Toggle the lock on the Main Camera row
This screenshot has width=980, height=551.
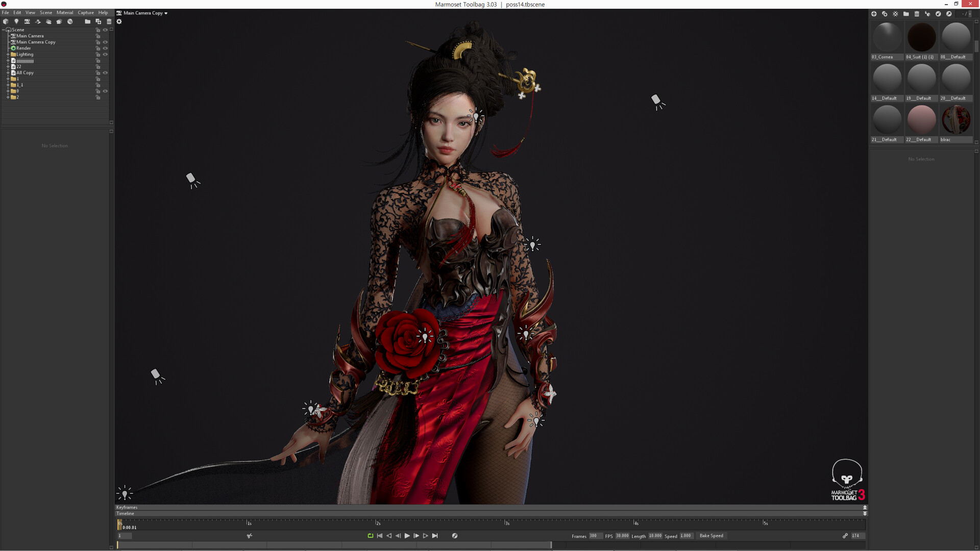98,36
